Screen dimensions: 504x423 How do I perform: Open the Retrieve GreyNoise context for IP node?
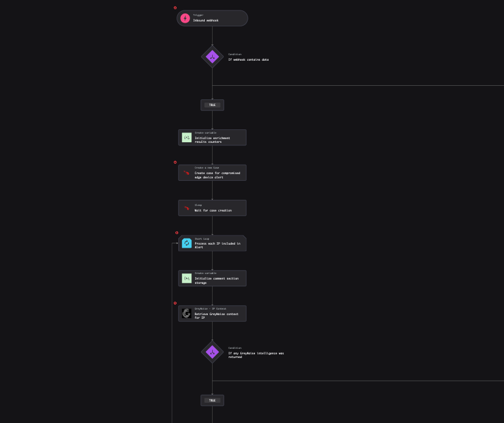tap(213, 313)
